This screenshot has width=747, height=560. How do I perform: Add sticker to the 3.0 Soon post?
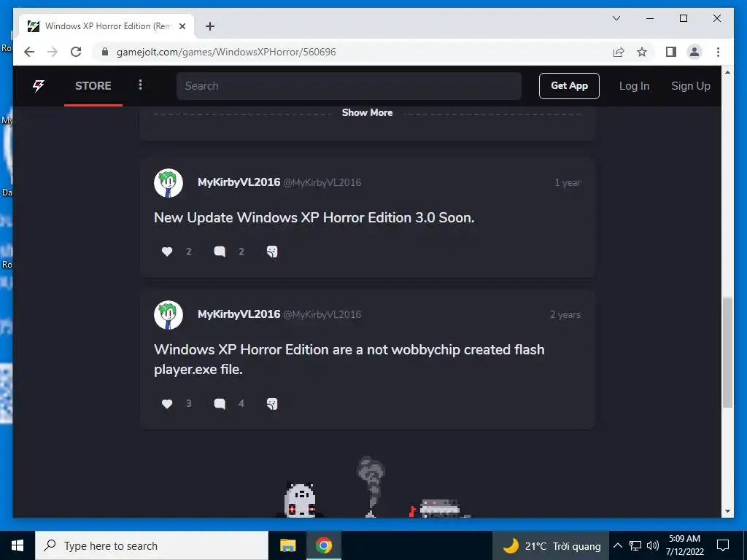pyautogui.click(x=272, y=252)
